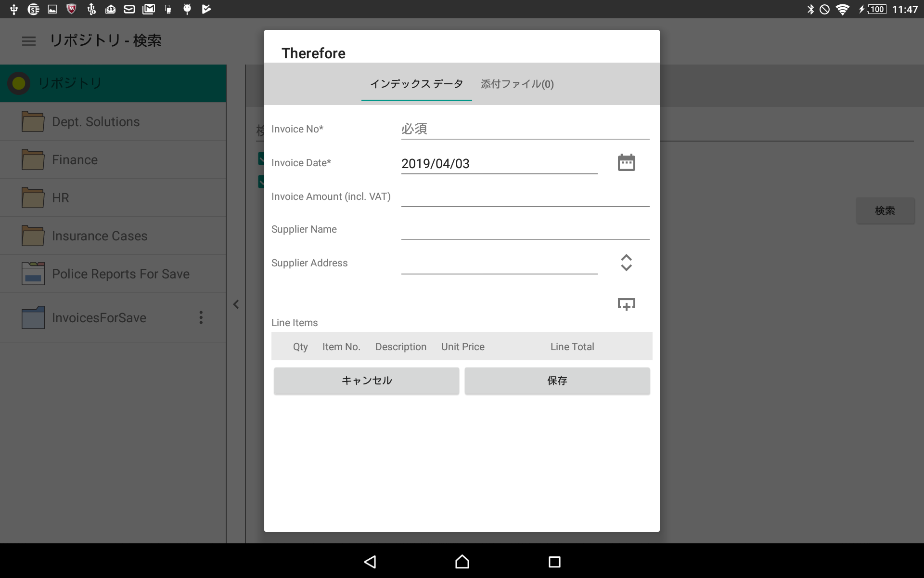Click the 検索 button in the background panel
The width and height of the screenshot is (924, 578).
coord(885,210)
